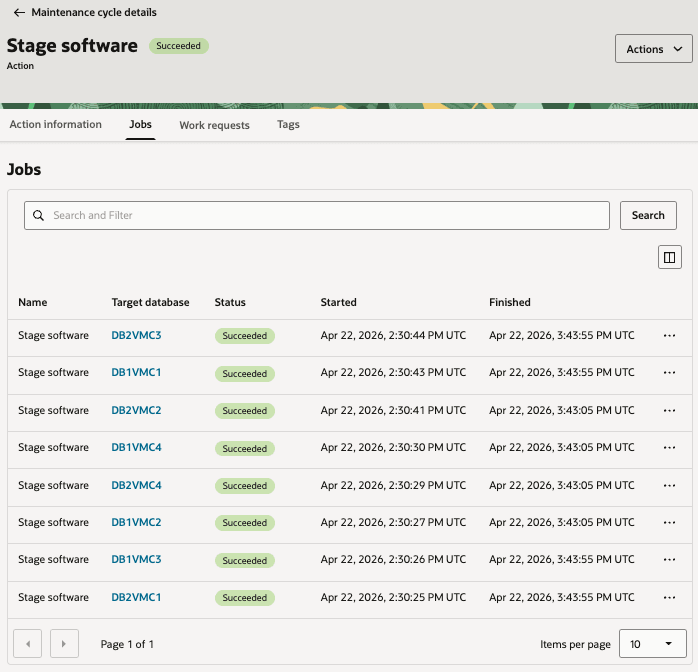Click start time 2:30:30 PM UTC

(x=393, y=447)
